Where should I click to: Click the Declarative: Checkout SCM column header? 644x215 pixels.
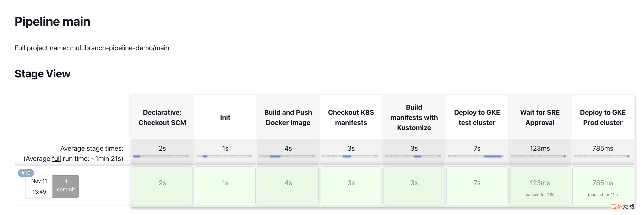pos(162,117)
